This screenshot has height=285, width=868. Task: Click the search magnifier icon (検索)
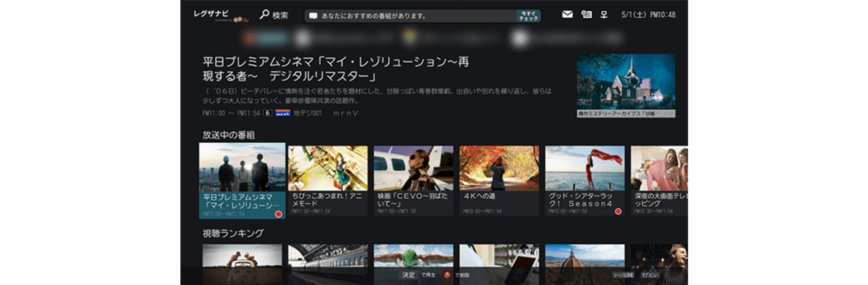pyautogui.click(x=264, y=15)
